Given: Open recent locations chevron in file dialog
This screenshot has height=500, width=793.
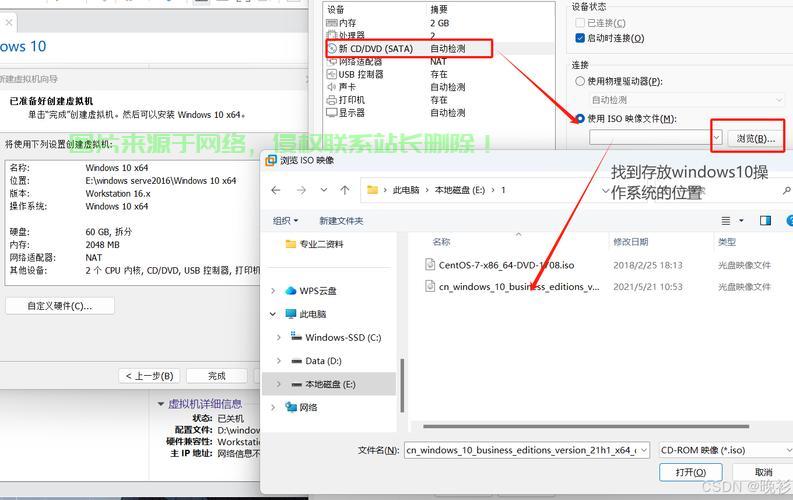Looking at the screenshot, I should pyautogui.click(x=324, y=190).
